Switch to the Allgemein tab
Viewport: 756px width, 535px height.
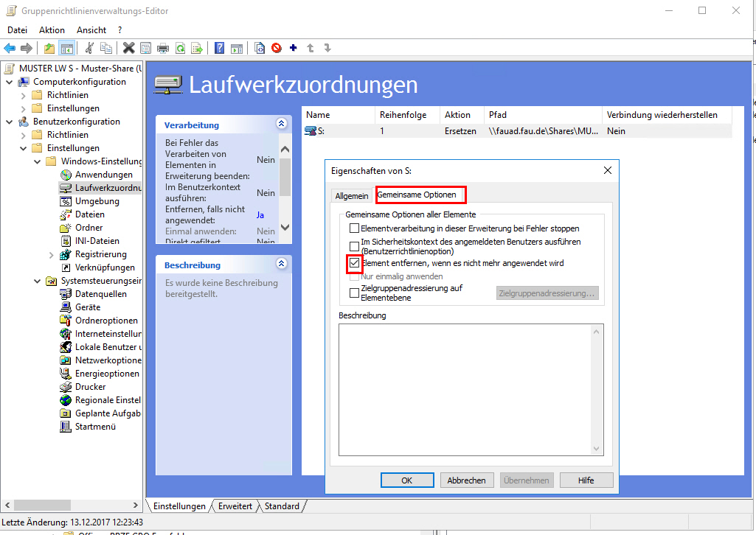(352, 196)
